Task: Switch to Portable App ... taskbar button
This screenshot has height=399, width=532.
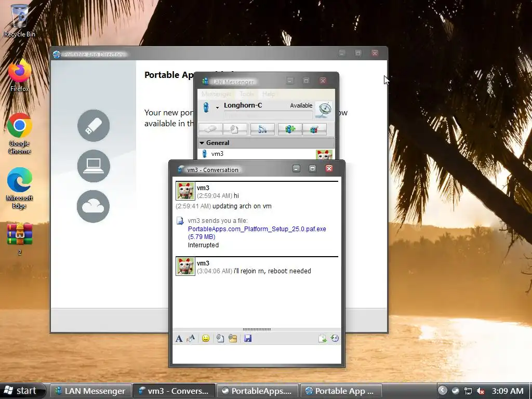Action: click(341, 391)
